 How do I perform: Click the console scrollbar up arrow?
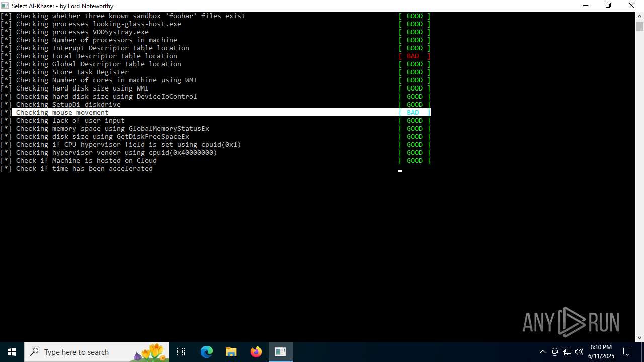point(639,16)
